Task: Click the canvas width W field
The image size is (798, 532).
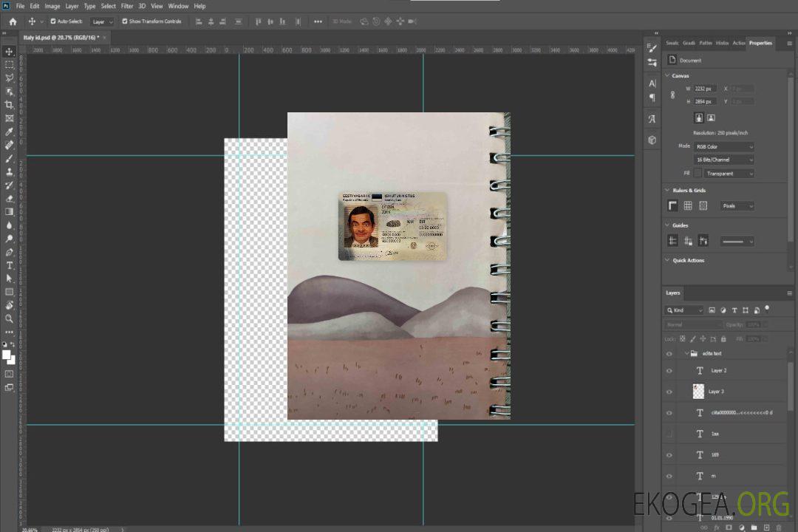Action: pos(706,89)
